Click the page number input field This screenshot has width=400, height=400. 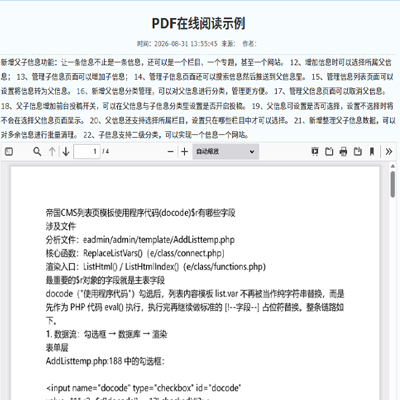pos(87,152)
